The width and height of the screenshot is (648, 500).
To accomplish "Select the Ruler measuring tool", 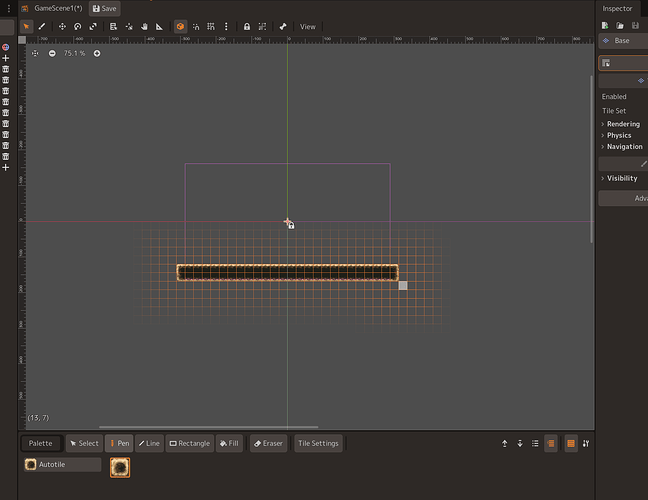I will pos(159,27).
